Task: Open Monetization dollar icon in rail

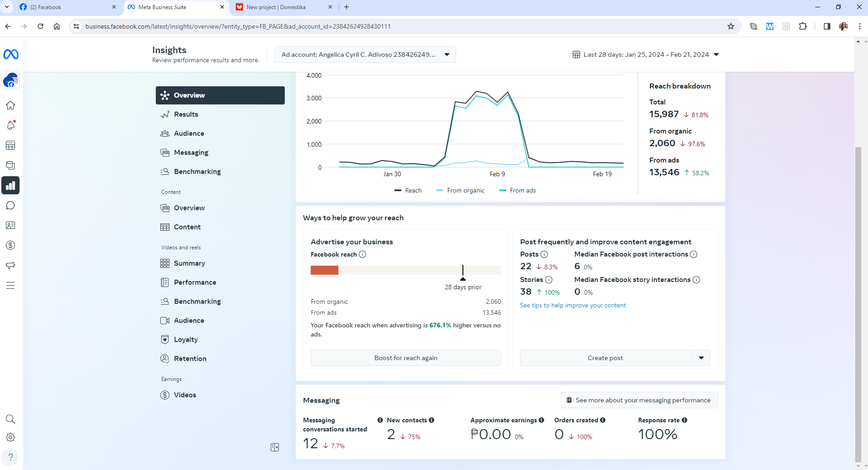Action: pos(10,245)
